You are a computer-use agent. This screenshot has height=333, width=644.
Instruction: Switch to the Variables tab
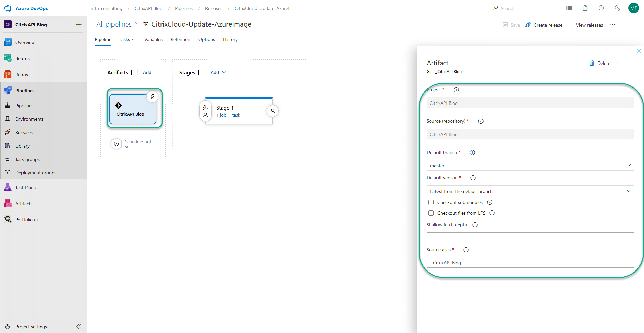(x=153, y=39)
